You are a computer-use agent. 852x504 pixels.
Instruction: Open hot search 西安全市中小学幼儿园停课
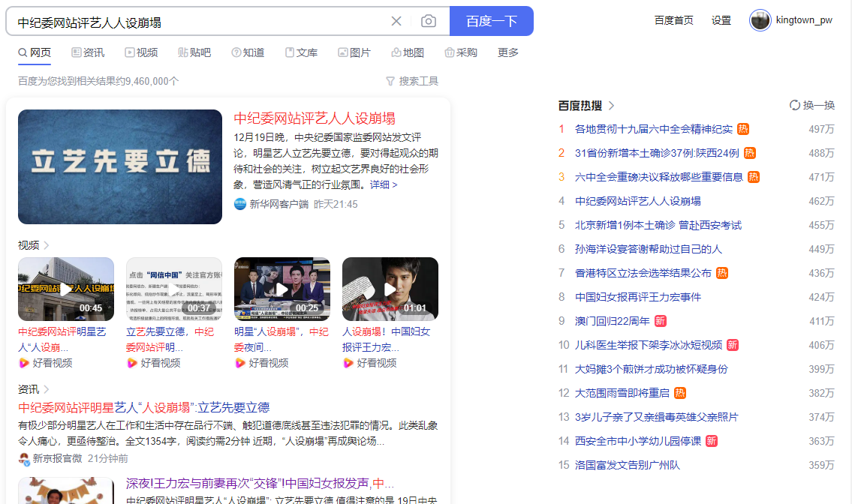click(x=638, y=441)
